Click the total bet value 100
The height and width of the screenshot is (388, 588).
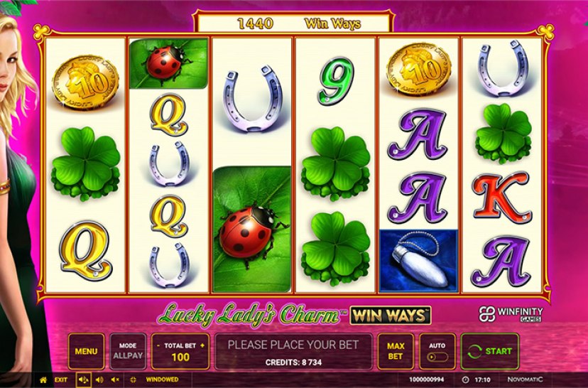click(180, 357)
